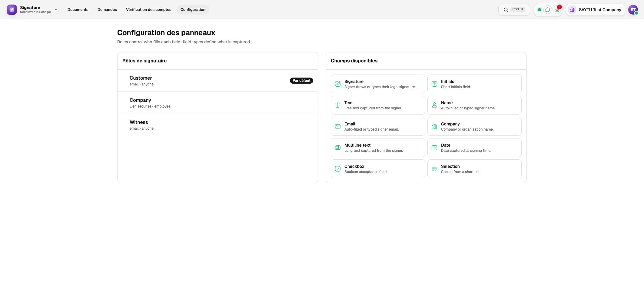Click the Champs disponibles heading

[x=354, y=61]
